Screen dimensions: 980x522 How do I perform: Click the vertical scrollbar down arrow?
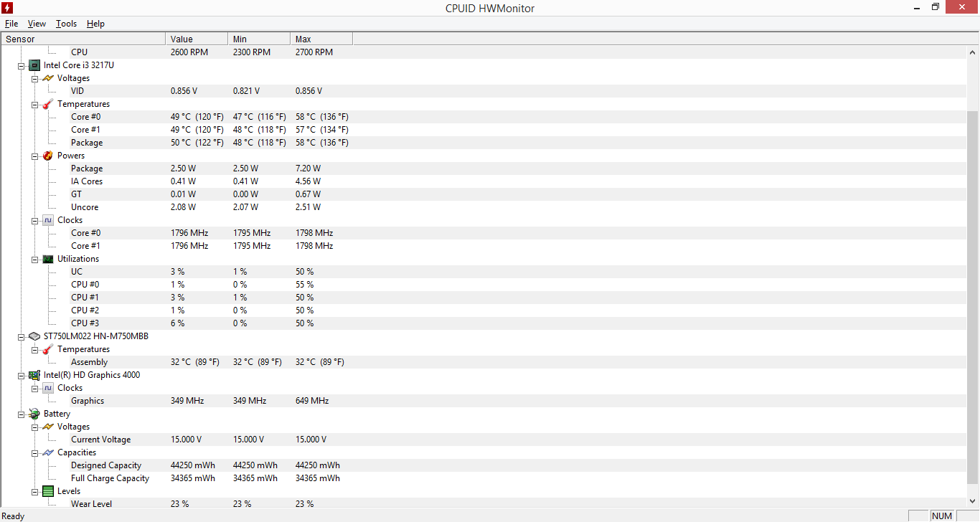pos(973,500)
